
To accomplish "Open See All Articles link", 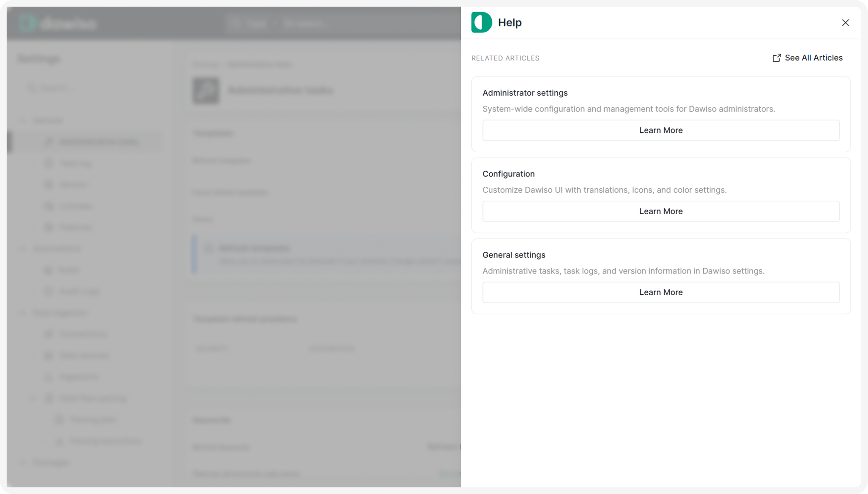I will click(807, 58).
